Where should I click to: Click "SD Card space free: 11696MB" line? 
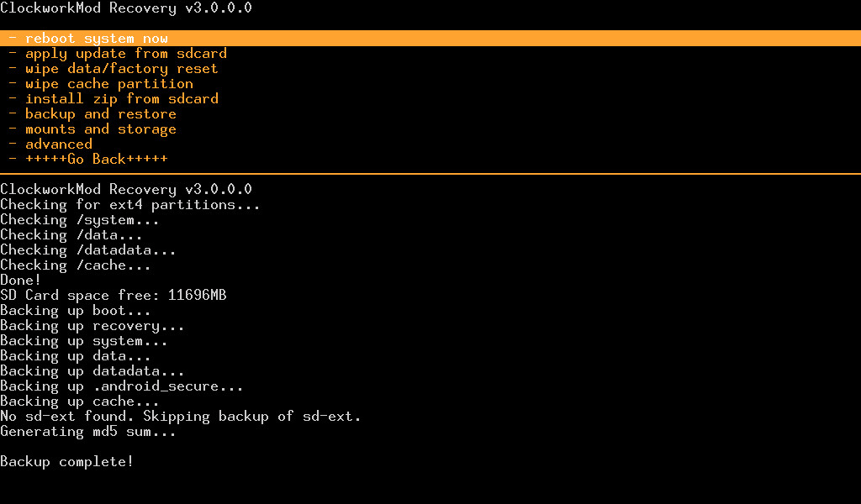[x=114, y=296]
